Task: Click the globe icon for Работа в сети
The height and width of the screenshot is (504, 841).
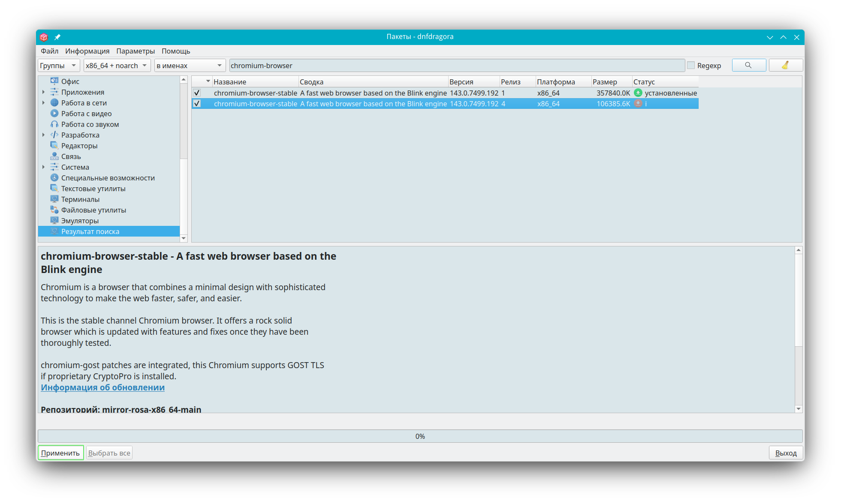Action: pos(54,103)
